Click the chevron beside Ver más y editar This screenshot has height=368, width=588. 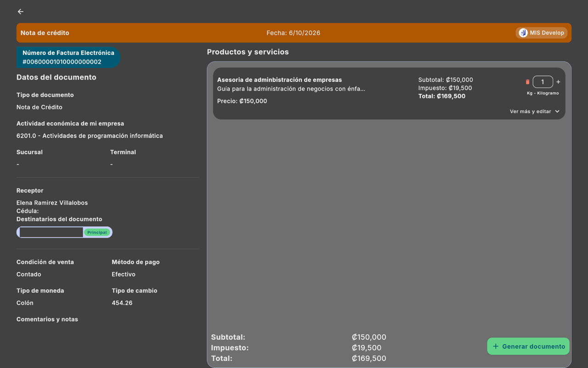(557, 111)
